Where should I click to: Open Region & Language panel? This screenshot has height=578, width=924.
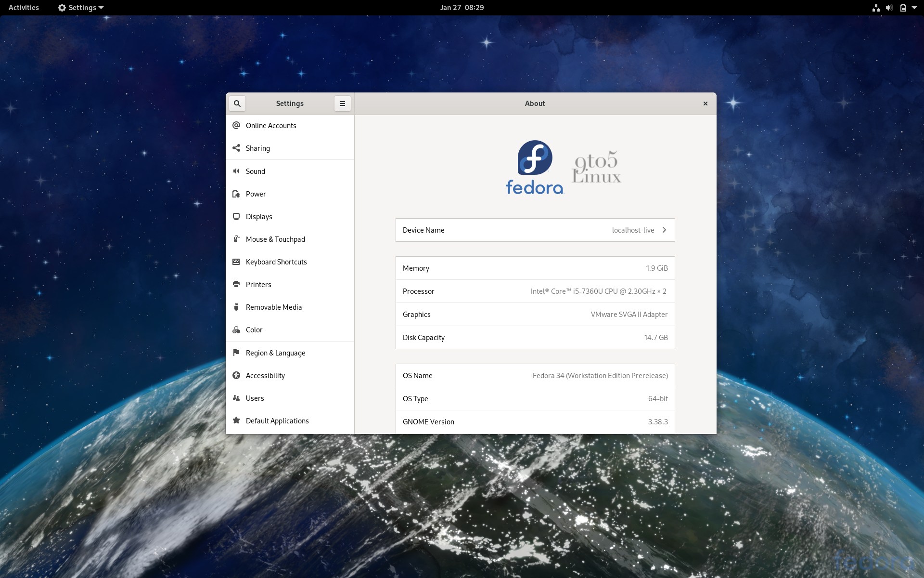[x=275, y=353]
